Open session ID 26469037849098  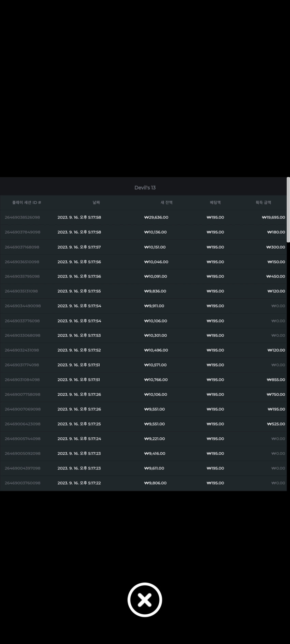[x=22, y=232]
